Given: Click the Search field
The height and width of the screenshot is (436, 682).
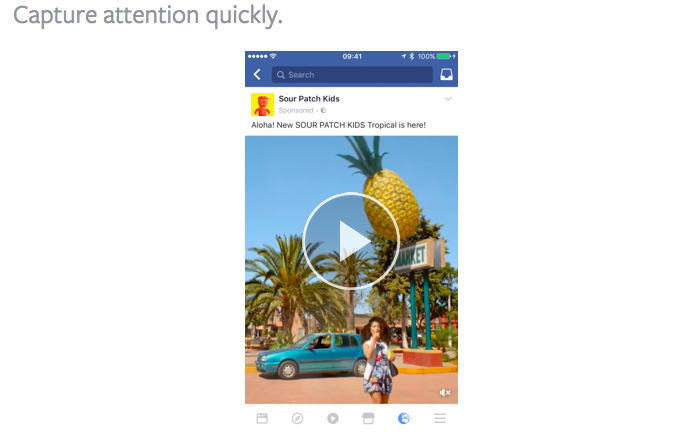Looking at the screenshot, I should (352, 75).
